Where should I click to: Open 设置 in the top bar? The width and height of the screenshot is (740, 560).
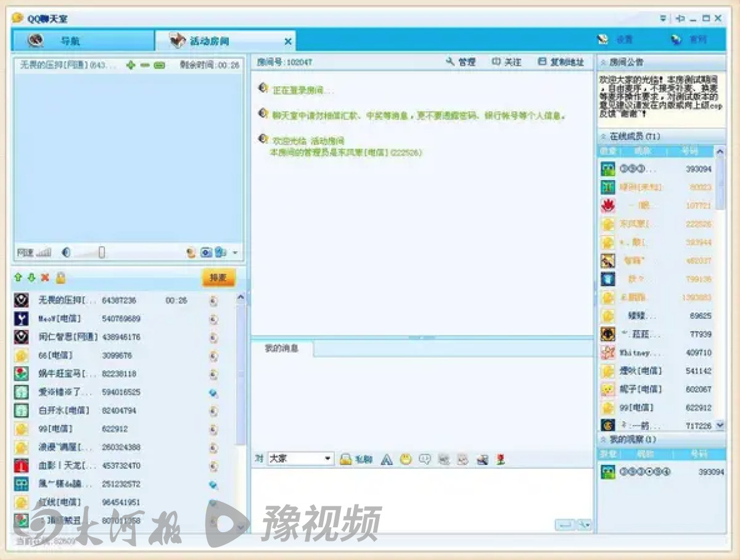coord(615,39)
